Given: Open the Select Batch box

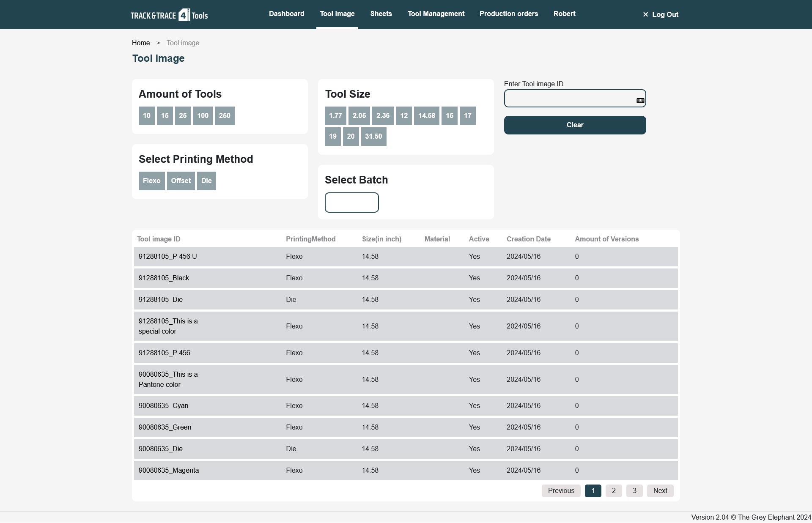Looking at the screenshot, I should click(351, 203).
